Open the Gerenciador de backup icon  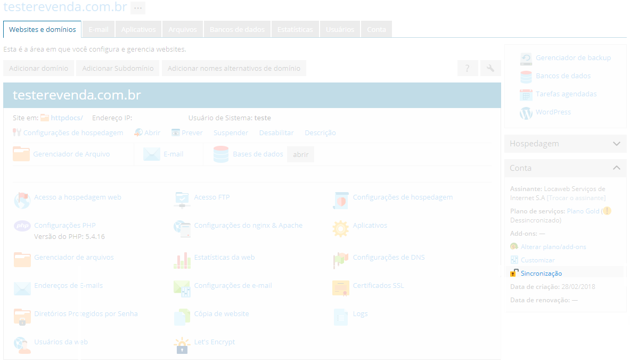pyautogui.click(x=526, y=58)
